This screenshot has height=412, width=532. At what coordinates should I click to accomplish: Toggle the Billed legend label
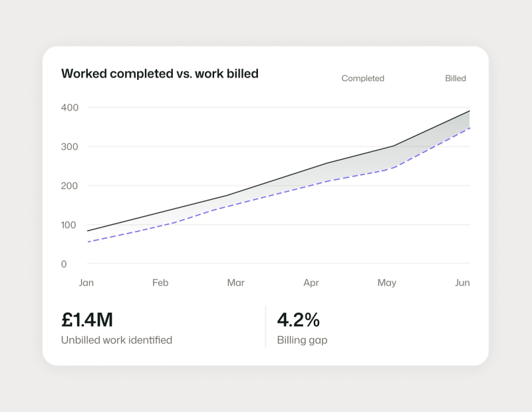pos(456,79)
